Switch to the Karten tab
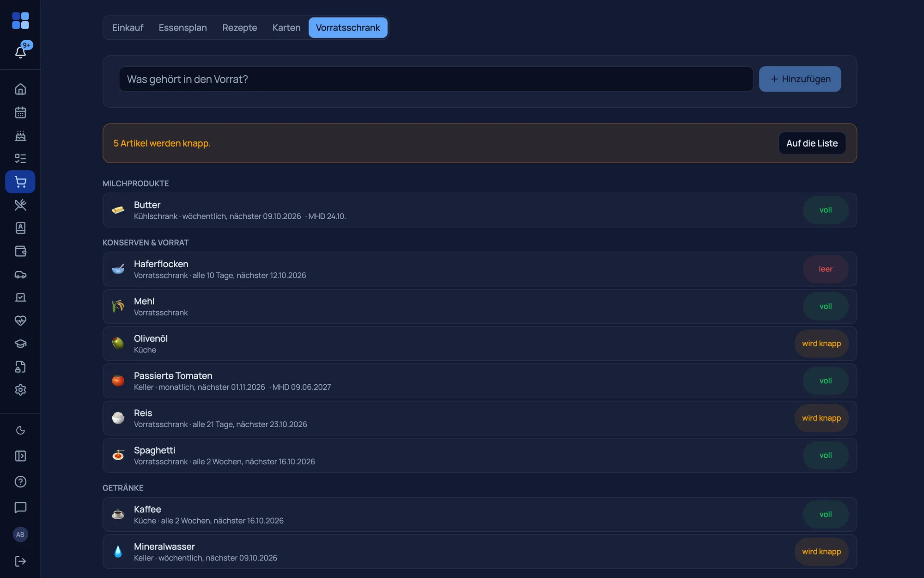This screenshot has height=578, width=924. pos(286,28)
